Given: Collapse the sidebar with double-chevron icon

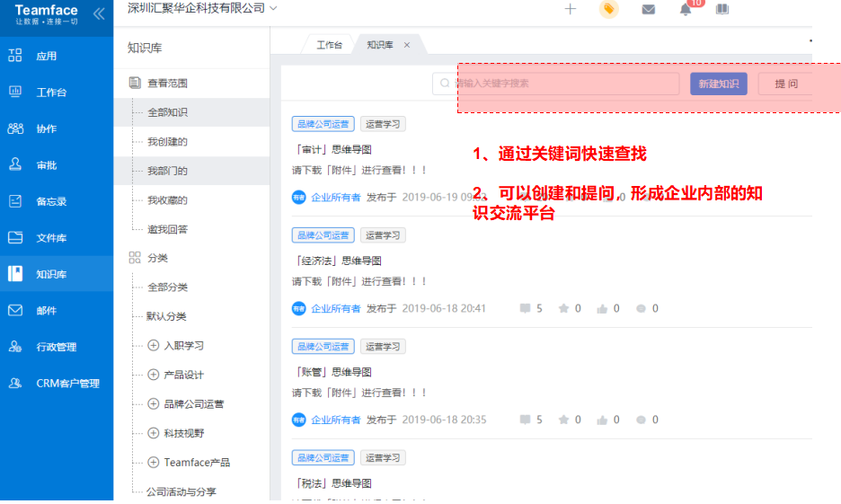Looking at the screenshot, I should click(99, 13).
